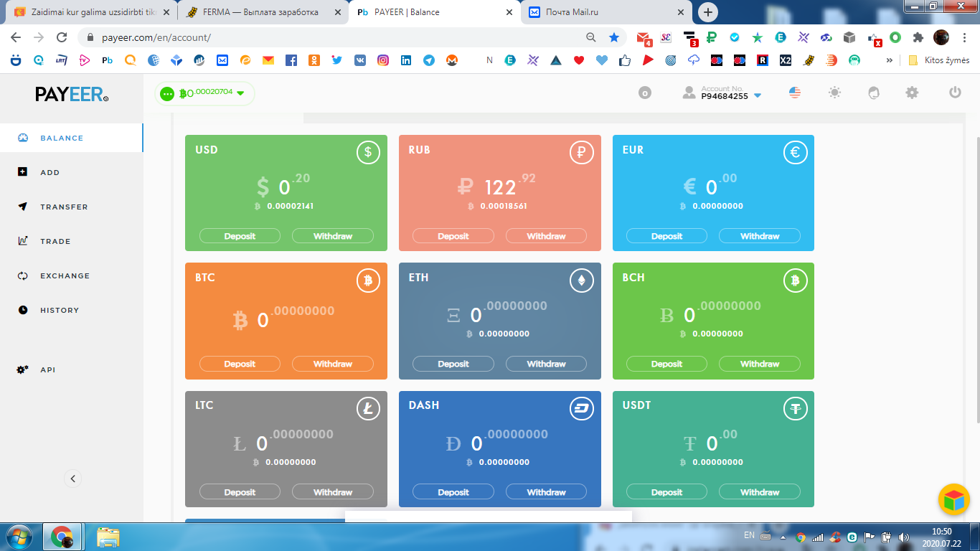Click Withdraw on the RUB card
The image size is (980, 551).
(x=546, y=236)
